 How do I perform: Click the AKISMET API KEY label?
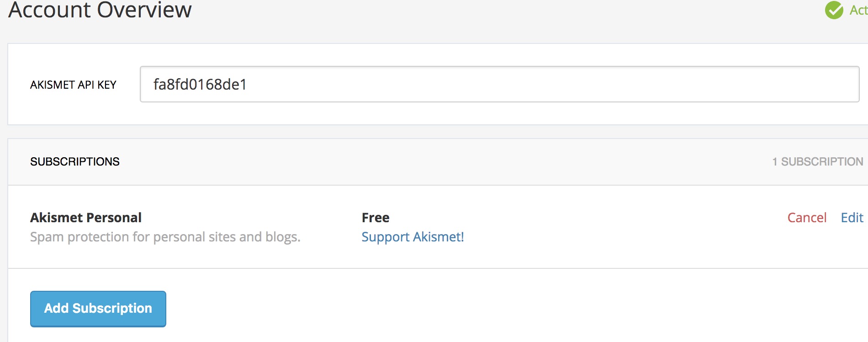click(73, 85)
